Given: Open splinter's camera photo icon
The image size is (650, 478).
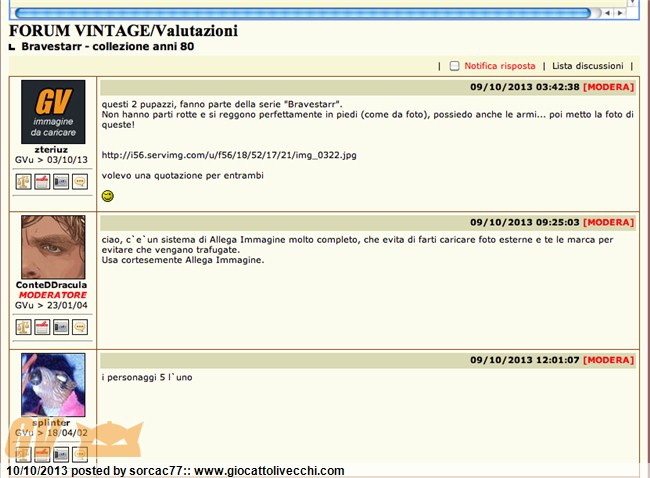Looking at the screenshot, I should point(61,454).
